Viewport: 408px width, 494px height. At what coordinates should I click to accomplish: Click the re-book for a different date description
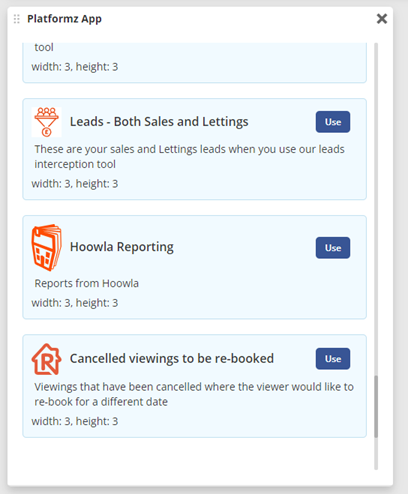(194, 394)
